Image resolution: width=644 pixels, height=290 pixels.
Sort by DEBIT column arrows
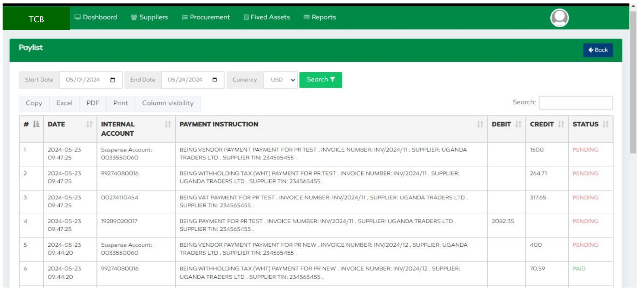click(518, 124)
